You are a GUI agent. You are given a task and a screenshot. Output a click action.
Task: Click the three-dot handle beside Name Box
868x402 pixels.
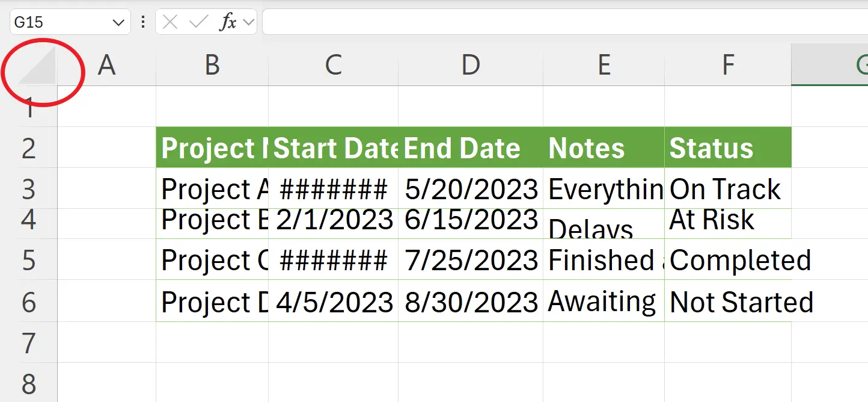click(143, 22)
